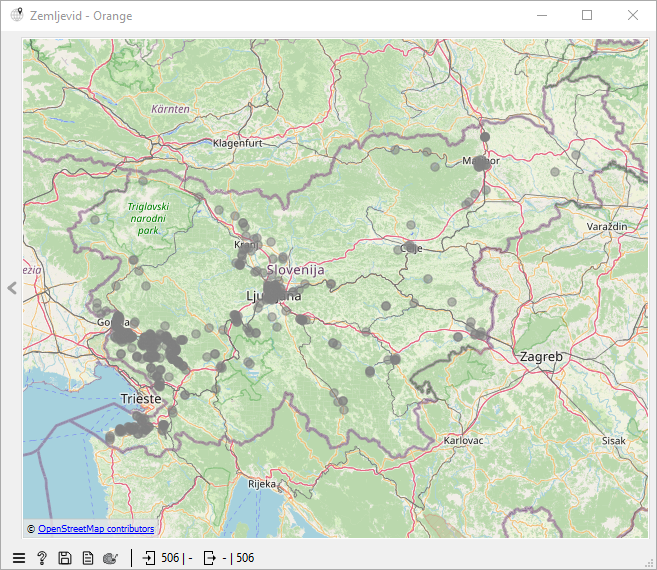Screen dimensions: 657x570
Task: Click the Ljubljana city label on map
Action: (273, 295)
